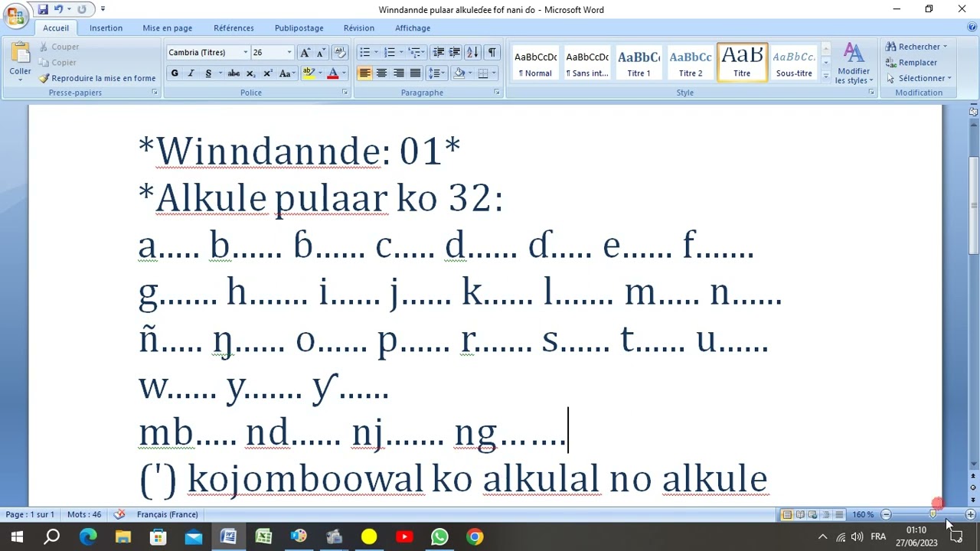Toggle bold formatting (G)
This screenshot has height=551, width=980.
pos(175,73)
